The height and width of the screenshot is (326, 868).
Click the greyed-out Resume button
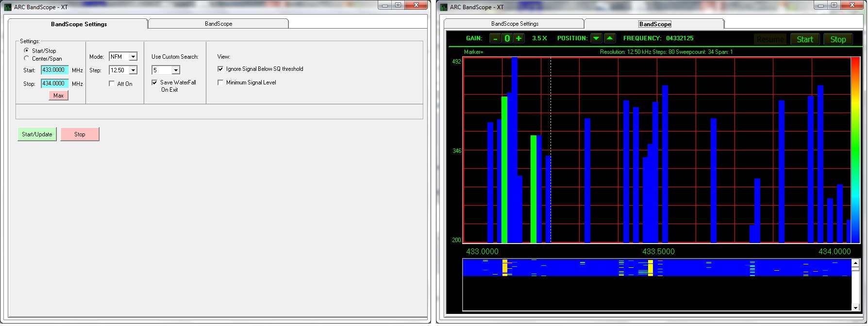point(770,39)
